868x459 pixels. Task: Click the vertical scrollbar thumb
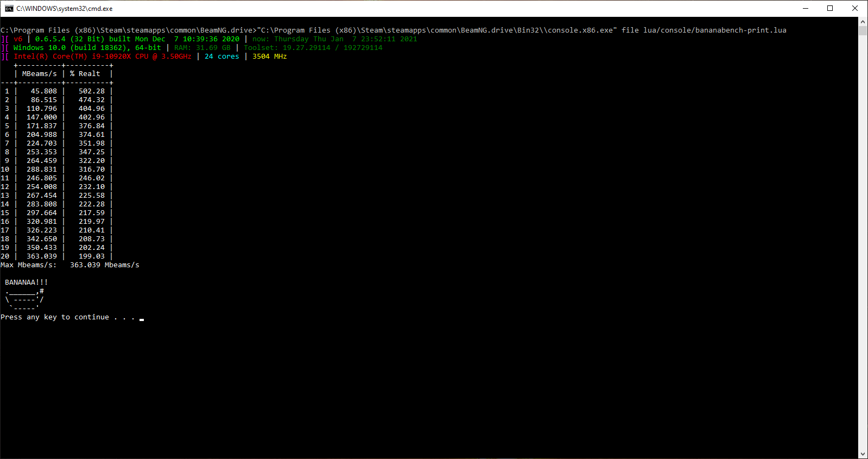[863, 30]
